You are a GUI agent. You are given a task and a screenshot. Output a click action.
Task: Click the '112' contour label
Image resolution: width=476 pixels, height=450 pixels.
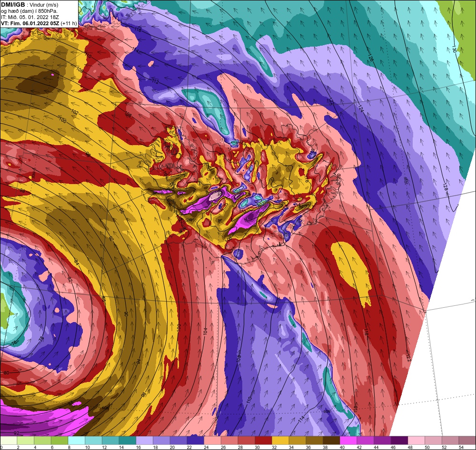point(155,81)
